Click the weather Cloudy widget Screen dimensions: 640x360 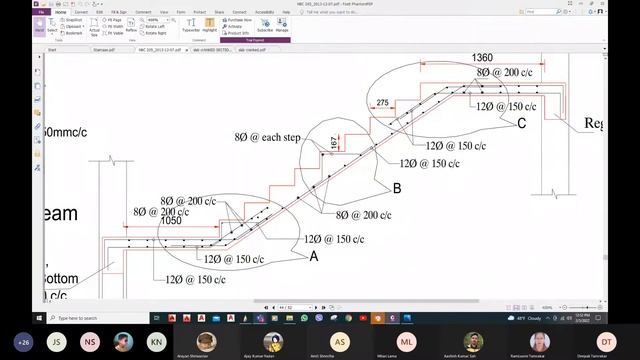click(x=524, y=318)
